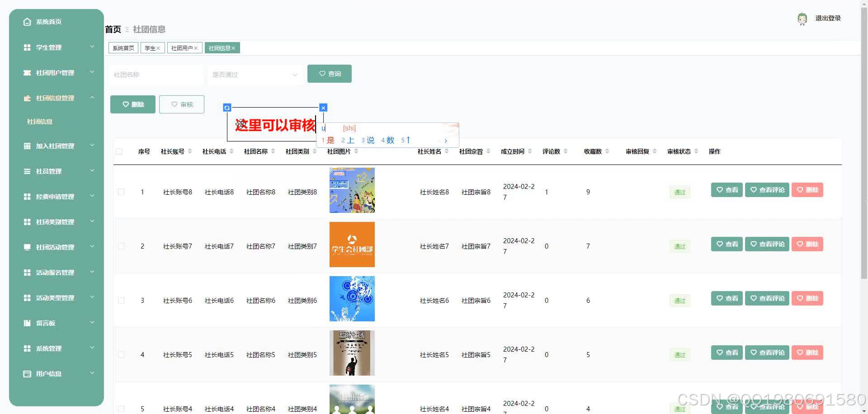The image size is (868, 414).
Task: Click the 留言板 book icon in sidebar
Action: tap(27, 323)
